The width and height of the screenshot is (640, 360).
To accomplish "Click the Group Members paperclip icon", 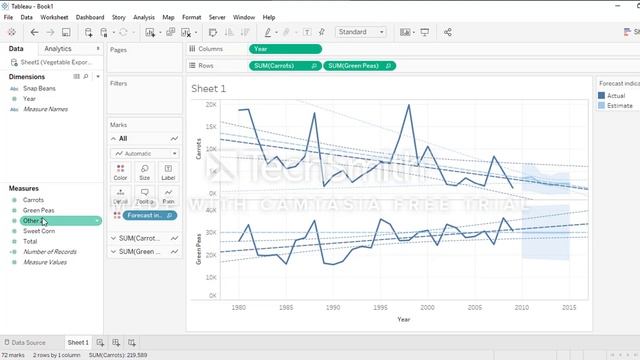I will click(x=287, y=32).
